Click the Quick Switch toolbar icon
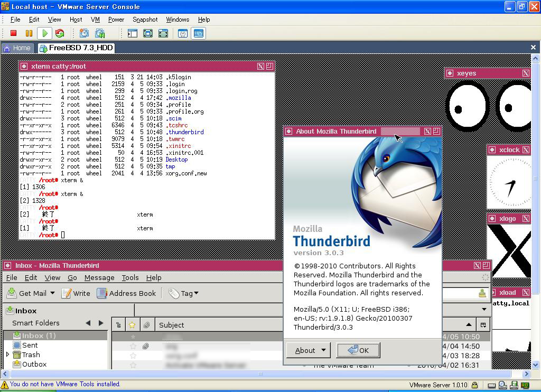This screenshot has height=392, width=541. [163, 33]
